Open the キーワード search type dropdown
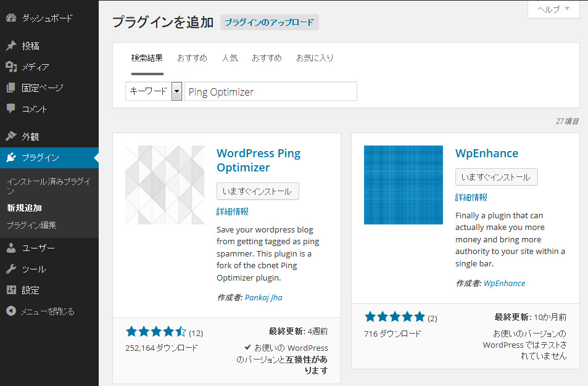Screen dimensions: 588x386 (154, 91)
